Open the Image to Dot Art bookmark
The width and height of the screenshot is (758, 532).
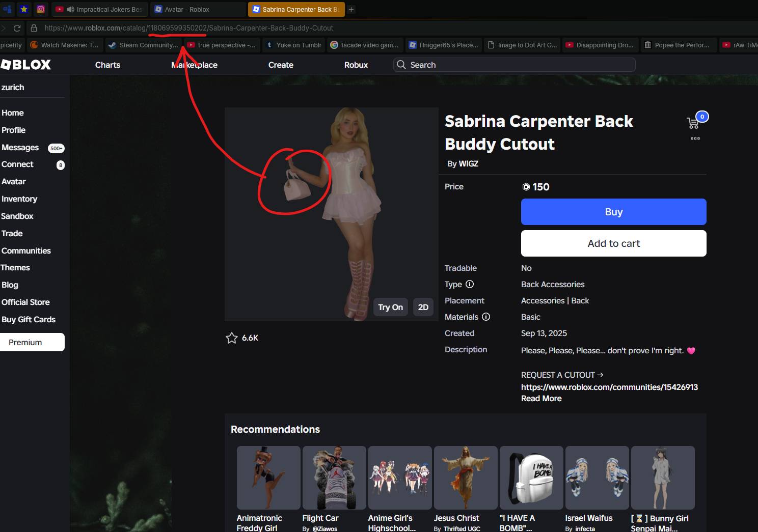[523, 45]
